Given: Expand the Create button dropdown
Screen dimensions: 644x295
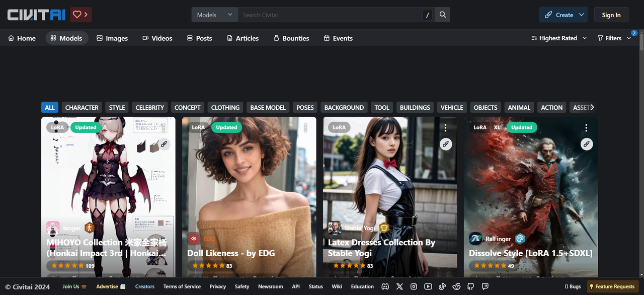Looking at the screenshot, I should click(582, 15).
